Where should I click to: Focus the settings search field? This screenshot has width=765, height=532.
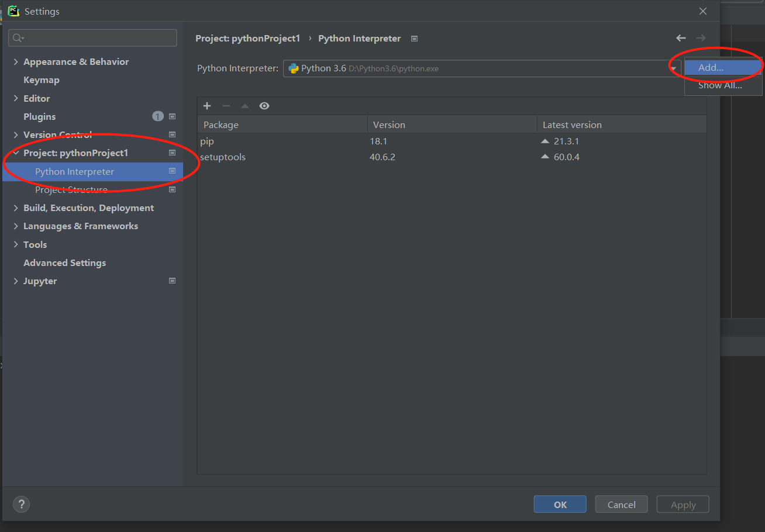pos(92,38)
